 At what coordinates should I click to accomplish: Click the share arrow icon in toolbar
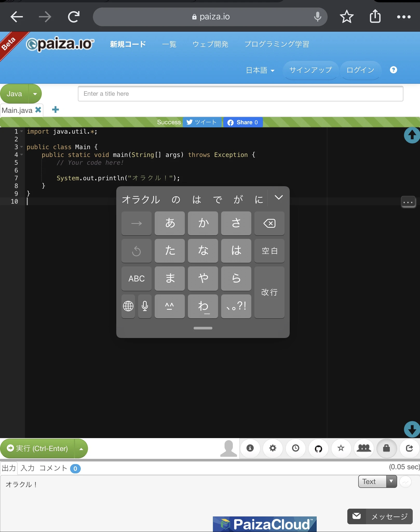(x=409, y=448)
